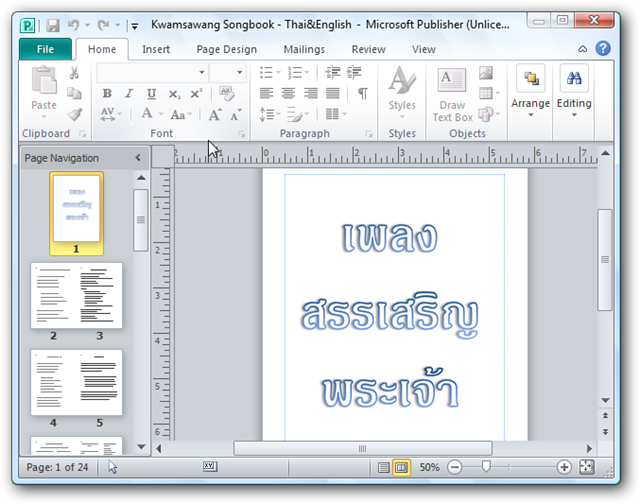The image size is (640, 504).
Task: Click Shrink Font icon
Action: click(x=236, y=115)
